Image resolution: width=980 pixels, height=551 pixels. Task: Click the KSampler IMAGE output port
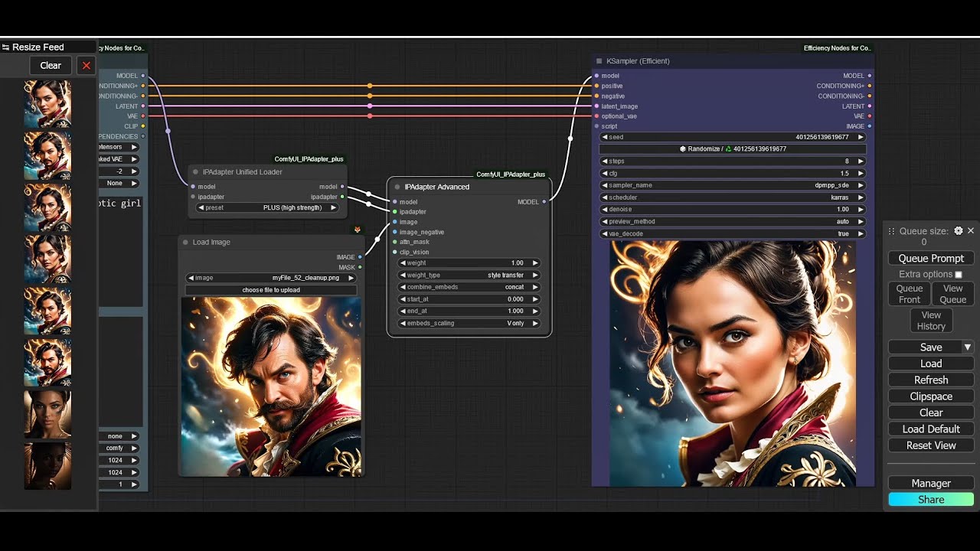point(870,126)
